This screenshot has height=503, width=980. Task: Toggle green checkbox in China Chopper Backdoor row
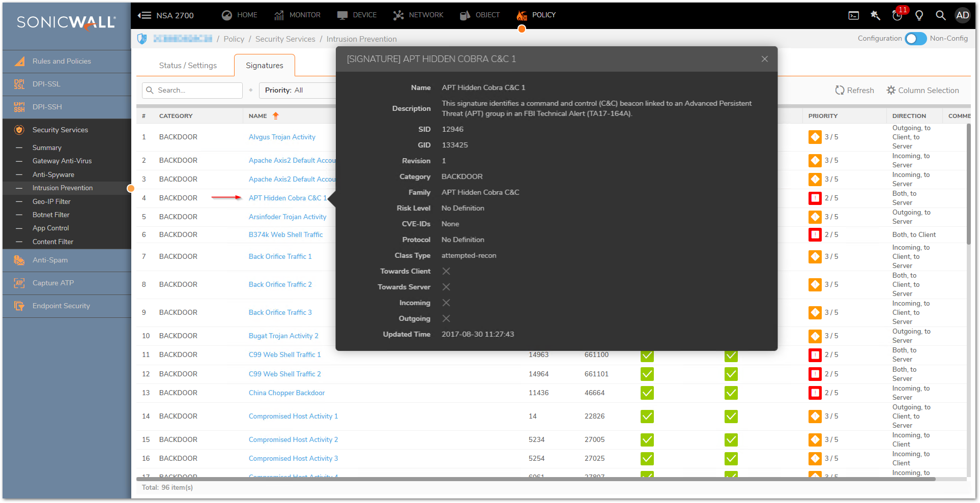tap(647, 393)
